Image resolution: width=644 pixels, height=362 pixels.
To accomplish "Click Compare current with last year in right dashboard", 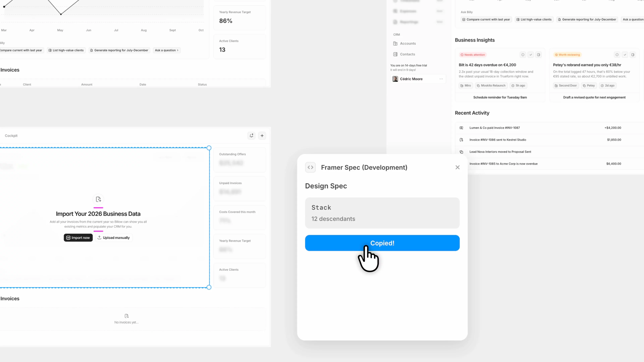I will click(486, 19).
